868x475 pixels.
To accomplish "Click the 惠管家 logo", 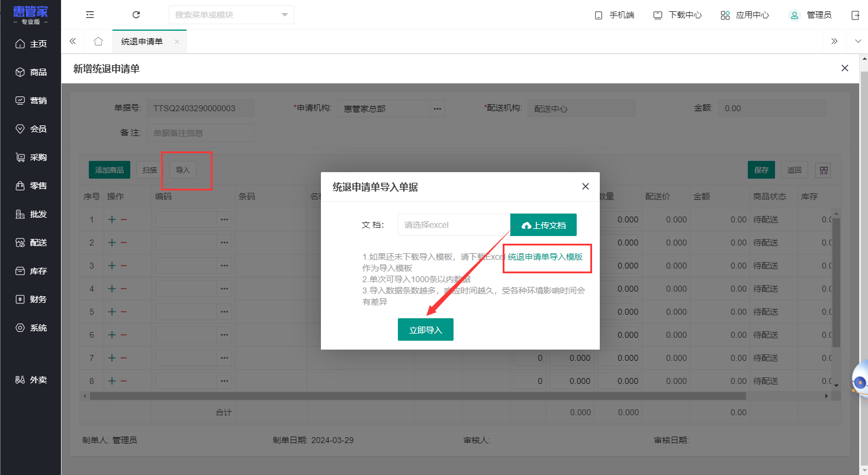I will (x=31, y=15).
